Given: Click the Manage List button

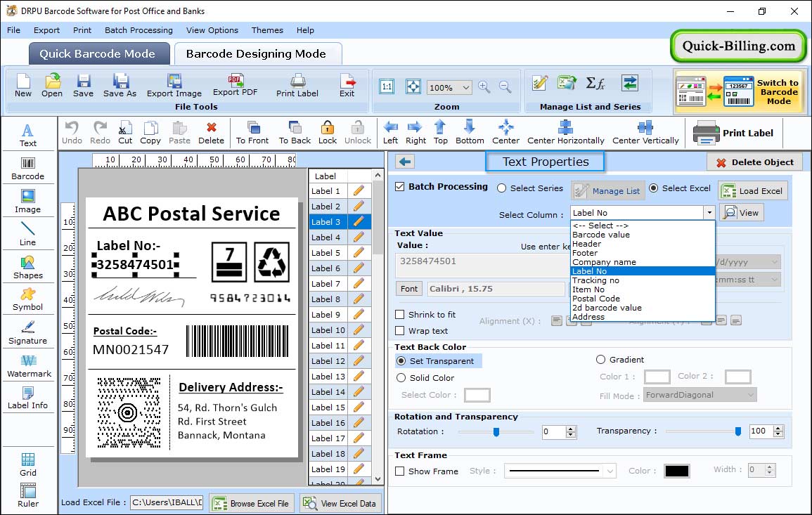Looking at the screenshot, I should tap(608, 191).
